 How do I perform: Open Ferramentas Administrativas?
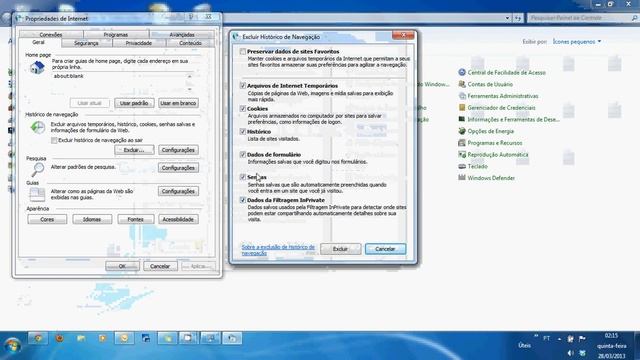[x=502, y=96]
